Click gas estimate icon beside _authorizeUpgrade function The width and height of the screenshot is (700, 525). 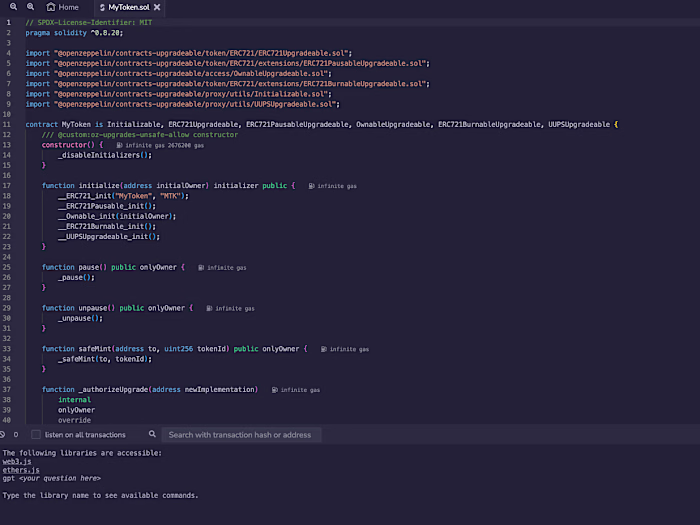275,390
